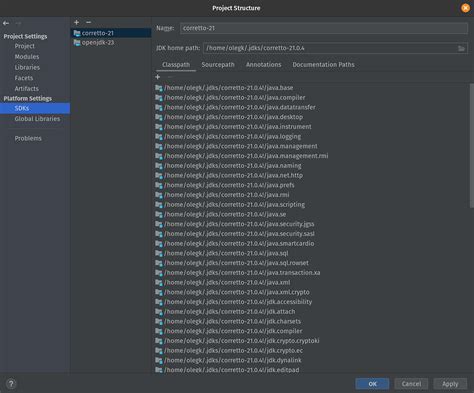
Task: Open Libraries settings in the sidebar
Action: pos(27,67)
